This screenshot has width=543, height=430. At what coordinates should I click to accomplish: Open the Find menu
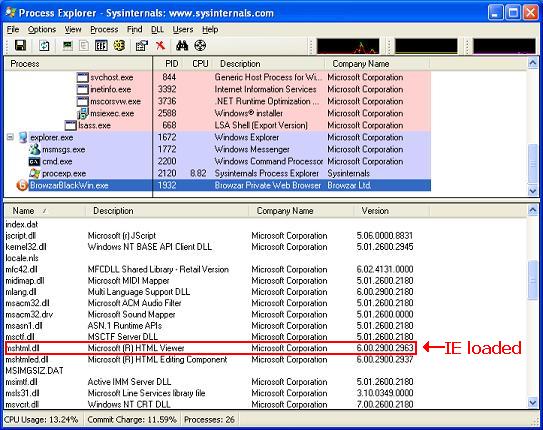[x=134, y=29]
